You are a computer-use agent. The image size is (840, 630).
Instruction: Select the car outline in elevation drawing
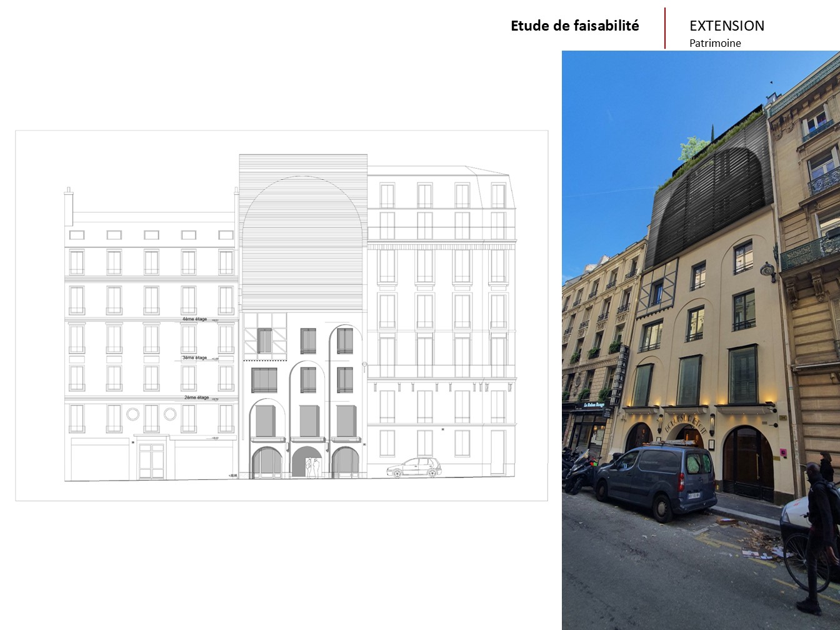[414, 467]
